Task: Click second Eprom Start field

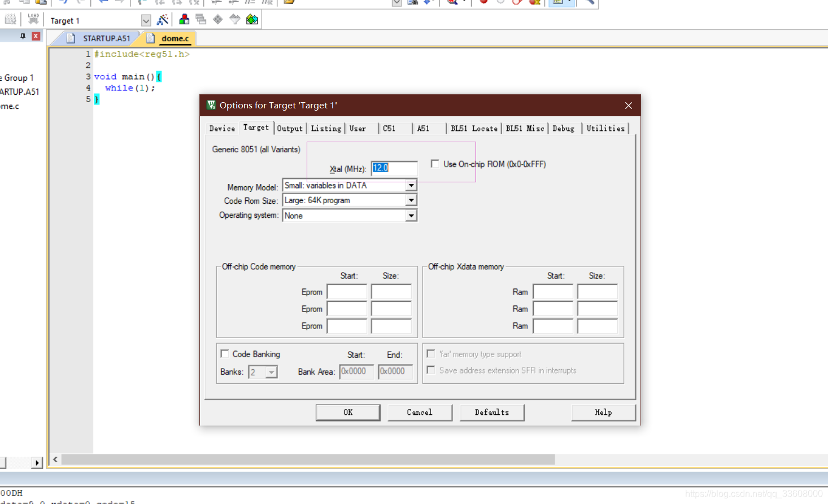Action: click(x=347, y=309)
